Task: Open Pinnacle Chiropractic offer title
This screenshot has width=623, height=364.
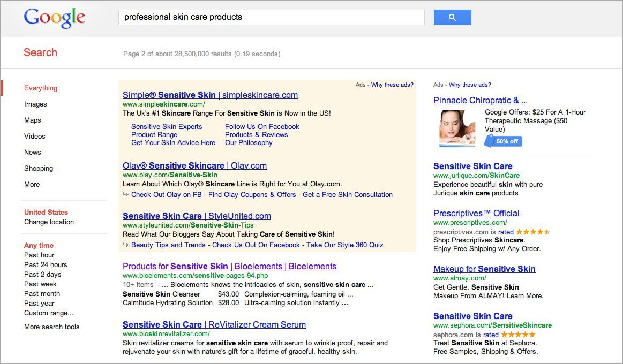Action: (x=481, y=101)
